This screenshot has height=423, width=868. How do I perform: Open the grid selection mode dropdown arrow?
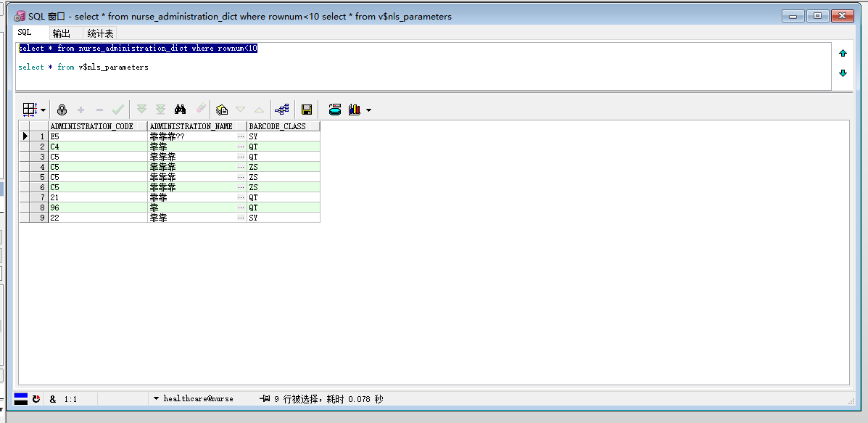[x=43, y=110]
